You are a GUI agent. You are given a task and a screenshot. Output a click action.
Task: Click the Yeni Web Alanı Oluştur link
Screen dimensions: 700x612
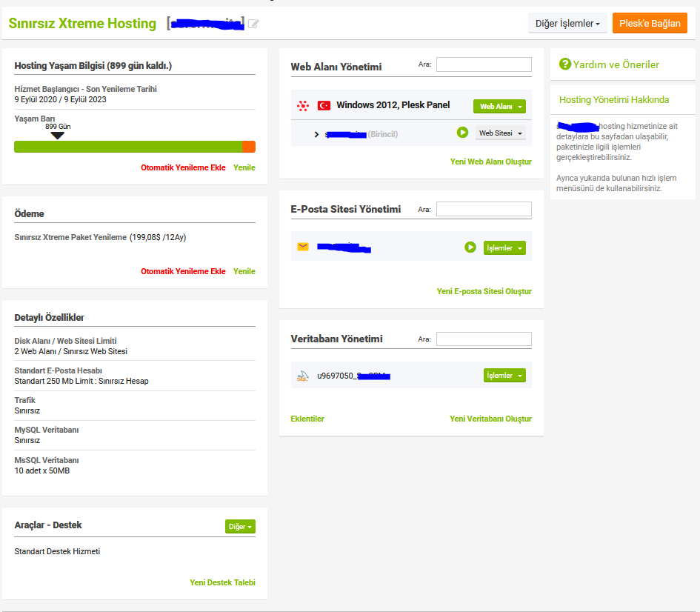pyautogui.click(x=490, y=162)
